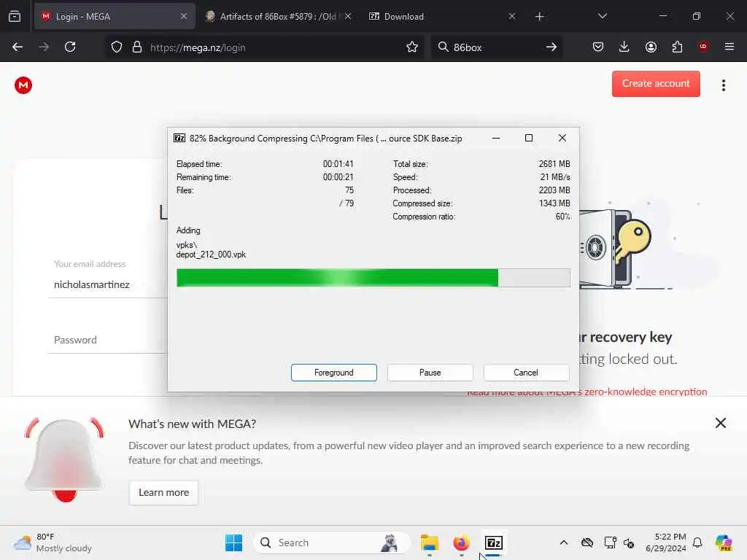Cancel the 7-Zip compression

pos(526,373)
